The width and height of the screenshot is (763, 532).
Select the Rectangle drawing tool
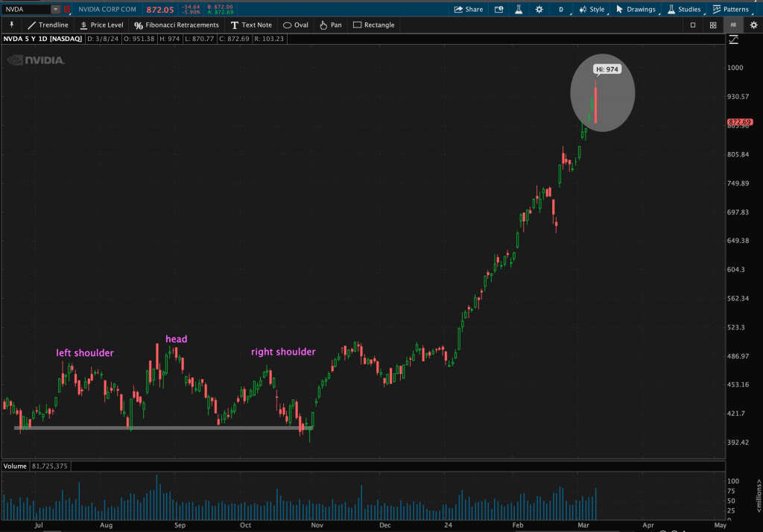(x=374, y=25)
